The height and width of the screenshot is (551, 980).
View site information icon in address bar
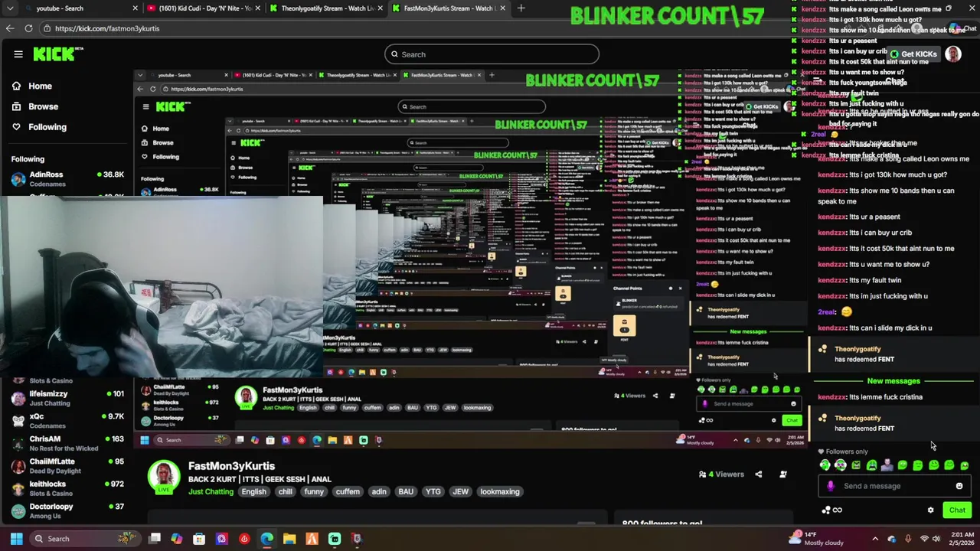click(x=47, y=28)
